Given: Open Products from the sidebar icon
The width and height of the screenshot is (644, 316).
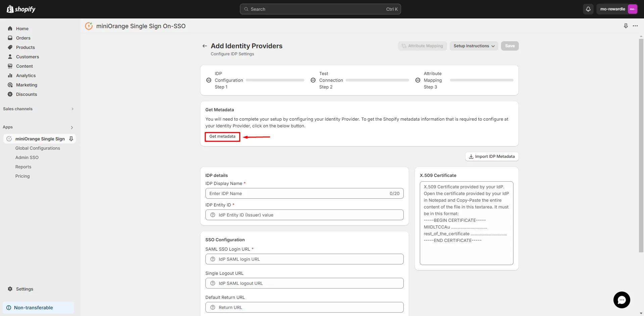Looking at the screenshot, I should 10,47.
